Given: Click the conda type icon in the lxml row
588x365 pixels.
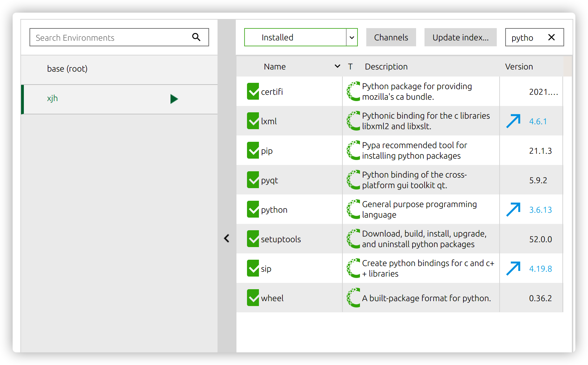Looking at the screenshot, I should (353, 121).
